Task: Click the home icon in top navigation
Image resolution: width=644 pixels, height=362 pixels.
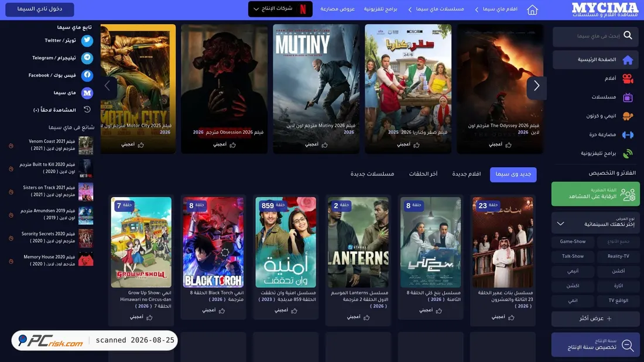Action: pos(532,9)
